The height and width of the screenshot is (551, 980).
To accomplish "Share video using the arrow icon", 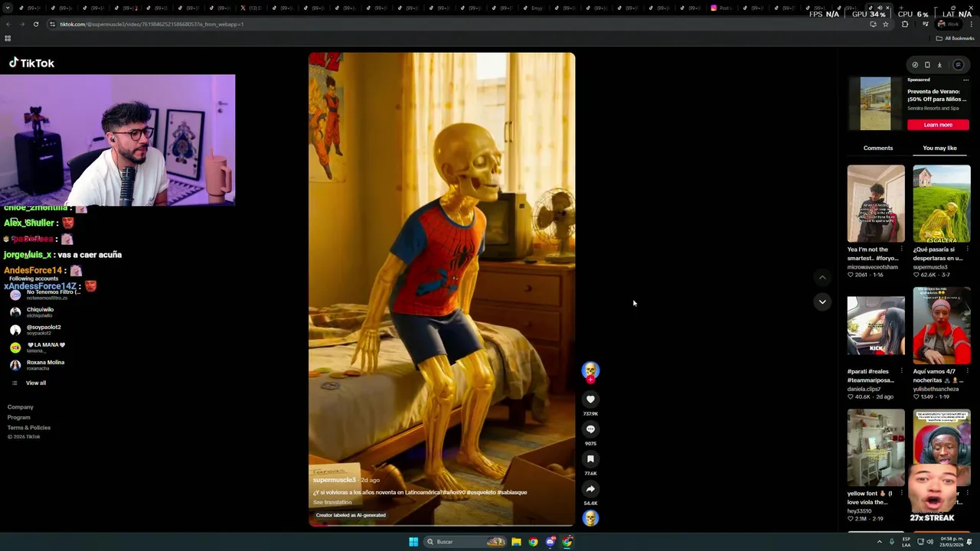I will pos(590,489).
